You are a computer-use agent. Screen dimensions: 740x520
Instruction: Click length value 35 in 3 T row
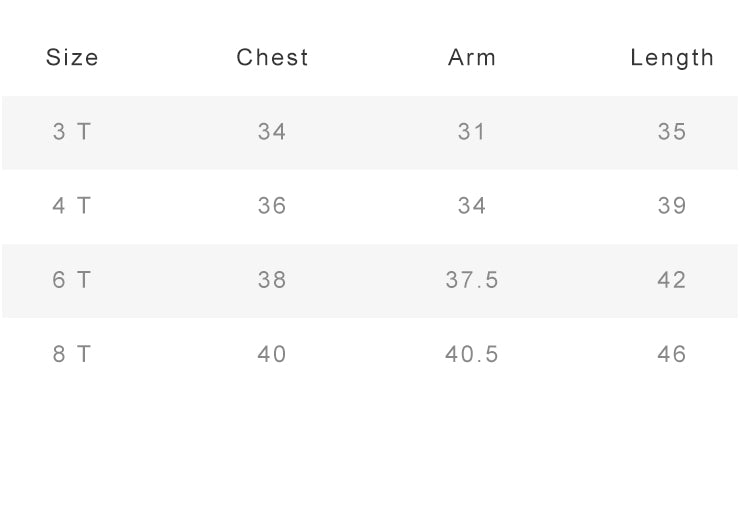tap(672, 132)
